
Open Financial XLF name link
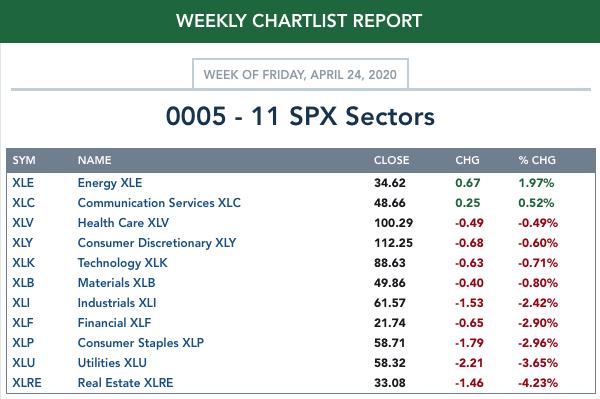[114, 323]
